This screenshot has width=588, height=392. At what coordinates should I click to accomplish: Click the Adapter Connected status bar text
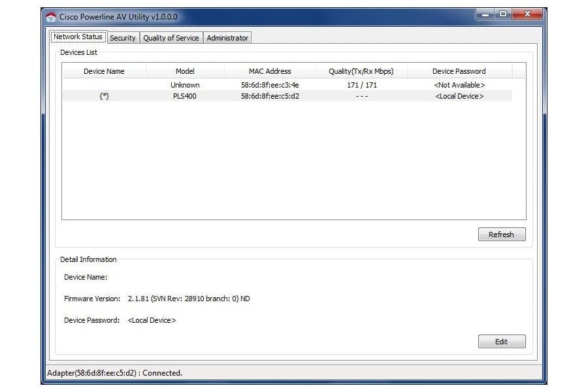tap(115, 373)
